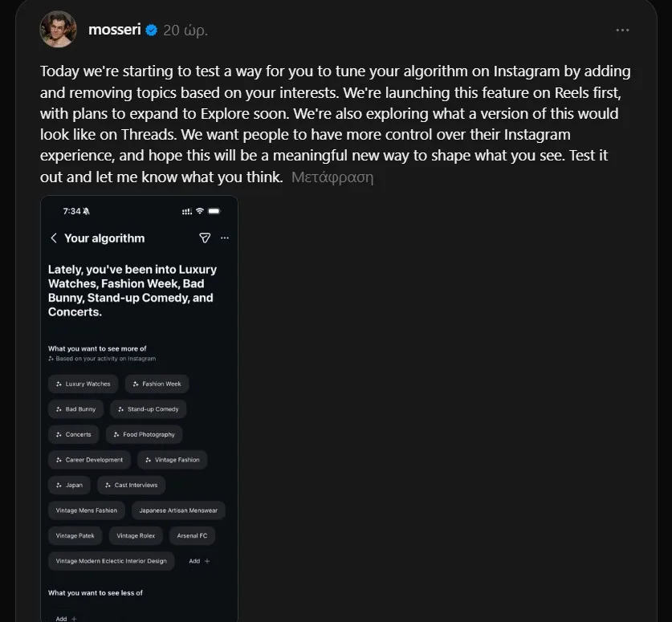672x622 pixels.
Task: Click Add under see more of
Action: tap(199, 561)
